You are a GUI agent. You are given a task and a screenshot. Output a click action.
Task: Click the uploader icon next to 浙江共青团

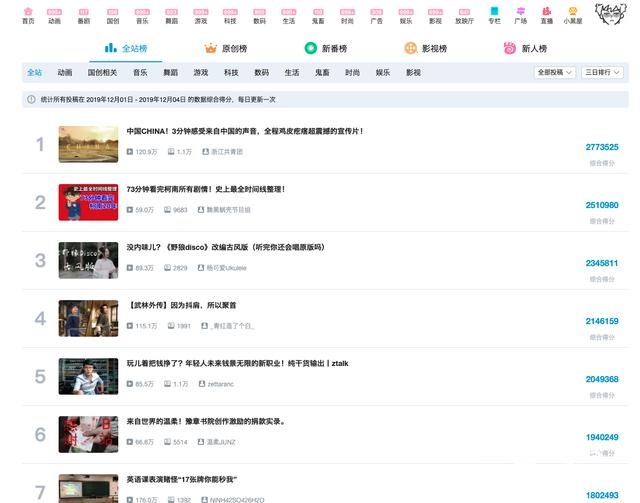(x=203, y=151)
